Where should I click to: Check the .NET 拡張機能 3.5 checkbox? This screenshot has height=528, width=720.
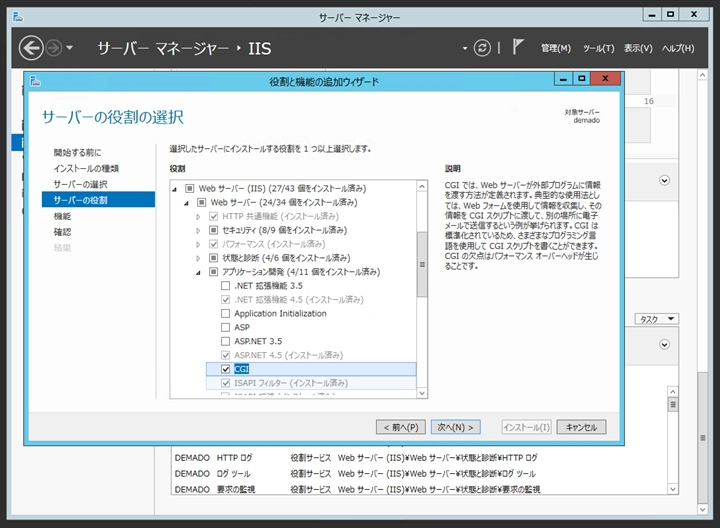pos(225,286)
